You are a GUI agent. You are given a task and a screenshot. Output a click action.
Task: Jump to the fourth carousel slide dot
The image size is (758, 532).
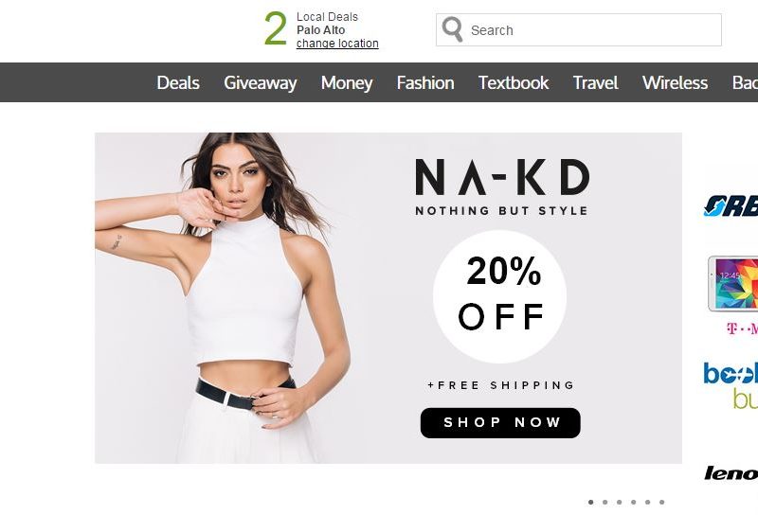[x=633, y=502]
